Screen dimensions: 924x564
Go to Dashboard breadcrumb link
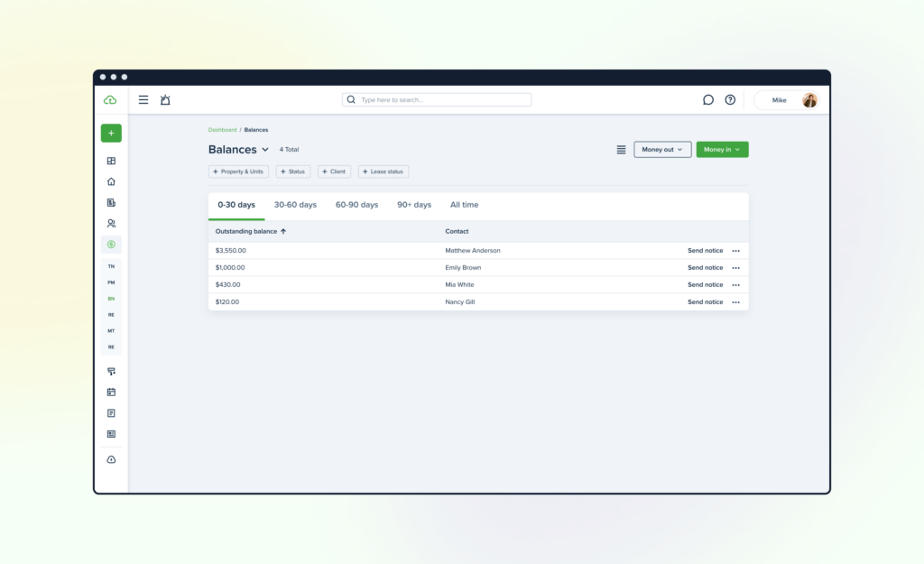(222, 130)
